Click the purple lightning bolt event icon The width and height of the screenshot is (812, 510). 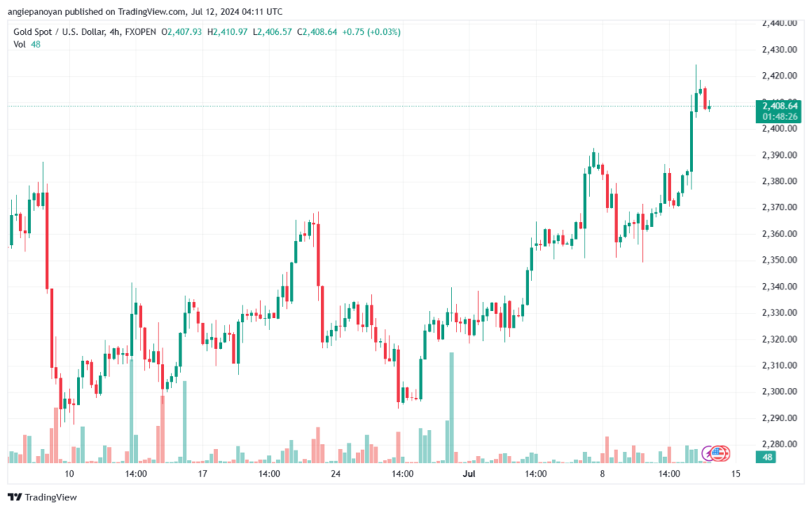708,454
